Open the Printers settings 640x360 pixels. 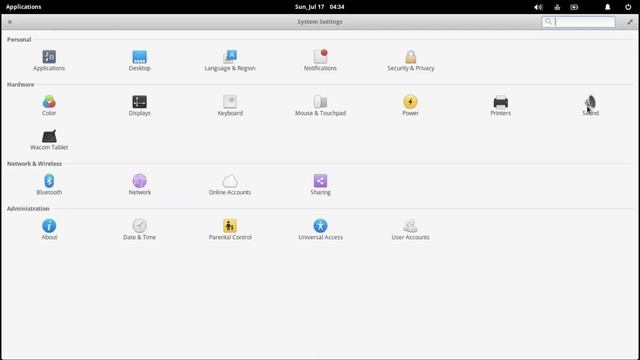pyautogui.click(x=500, y=105)
